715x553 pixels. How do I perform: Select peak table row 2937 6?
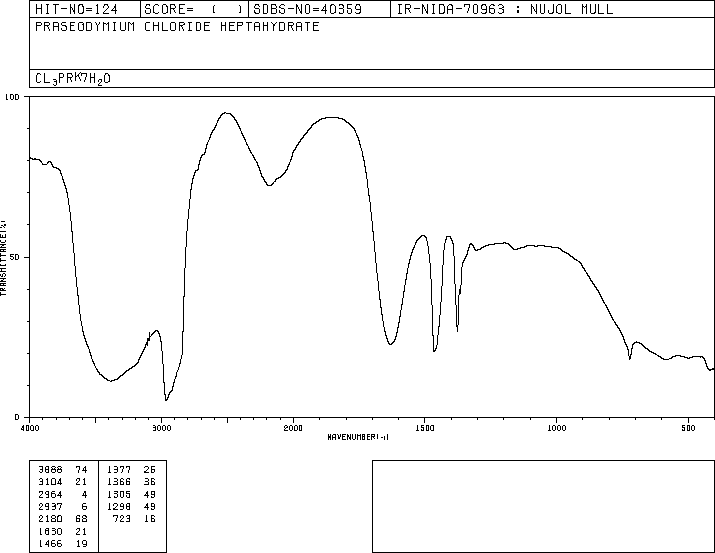point(63,506)
